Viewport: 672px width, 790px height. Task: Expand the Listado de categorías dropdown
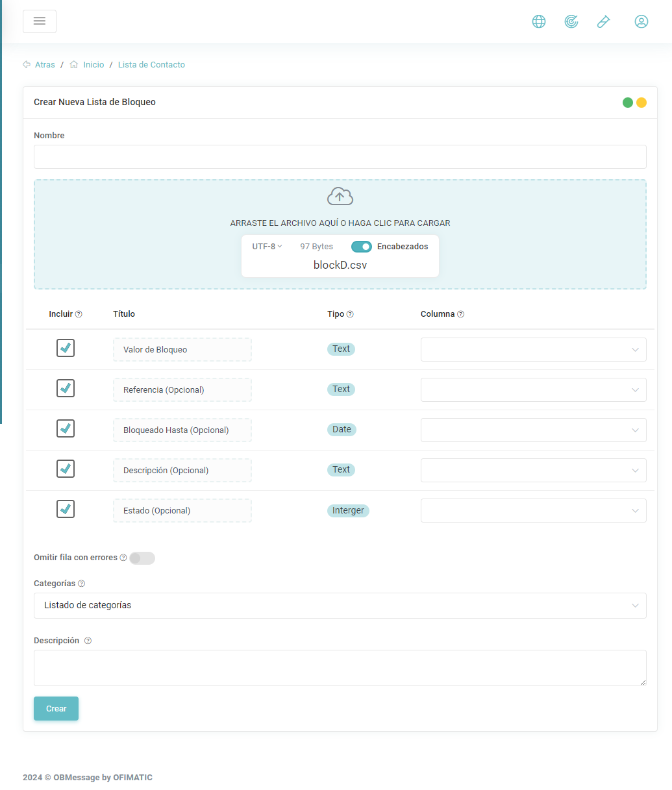coord(340,605)
